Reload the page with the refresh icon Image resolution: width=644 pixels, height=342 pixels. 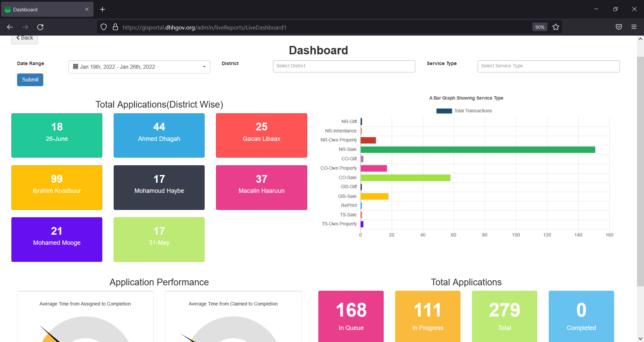[x=40, y=27]
